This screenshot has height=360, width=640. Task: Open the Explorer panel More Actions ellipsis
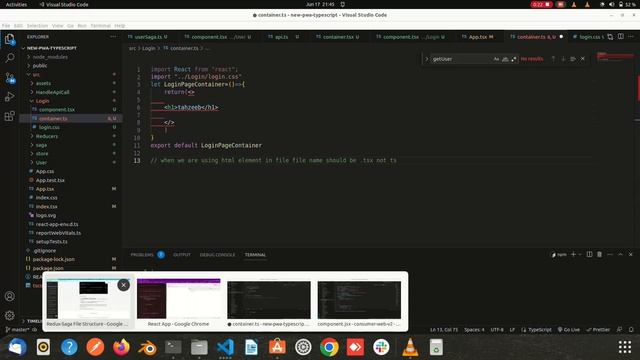point(113,37)
